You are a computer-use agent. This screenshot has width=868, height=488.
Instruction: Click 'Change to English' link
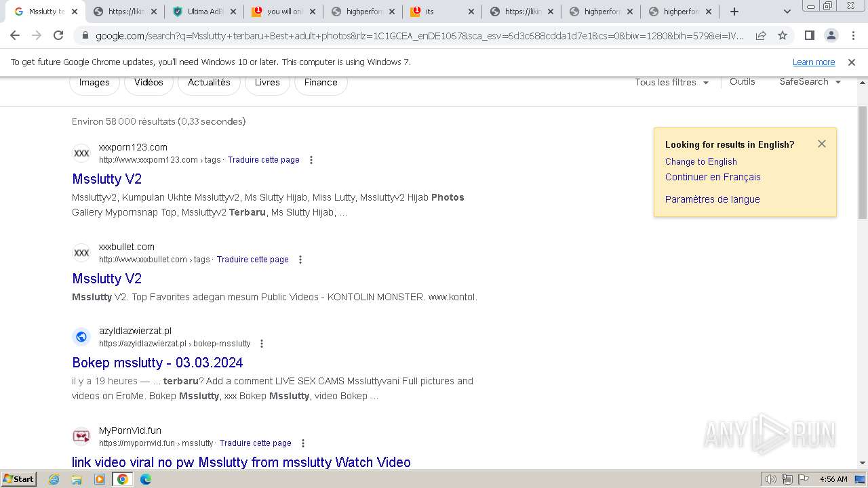point(701,161)
